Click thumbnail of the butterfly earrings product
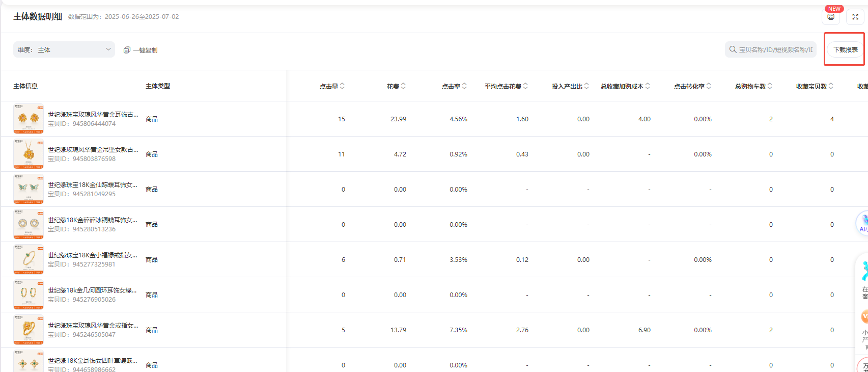The width and height of the screenshot is (868, 372). pyautogui.click(x=29, y=189)
